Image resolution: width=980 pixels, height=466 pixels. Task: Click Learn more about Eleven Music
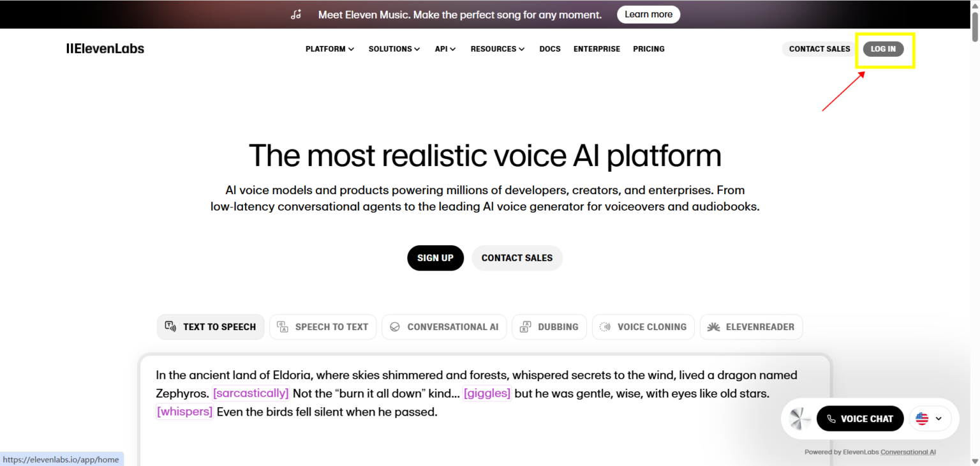(648, 14)
